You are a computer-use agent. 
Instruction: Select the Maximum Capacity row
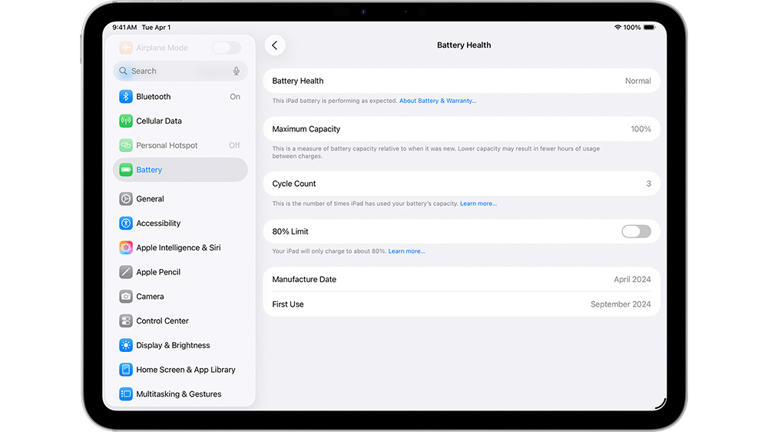point(461,129)
